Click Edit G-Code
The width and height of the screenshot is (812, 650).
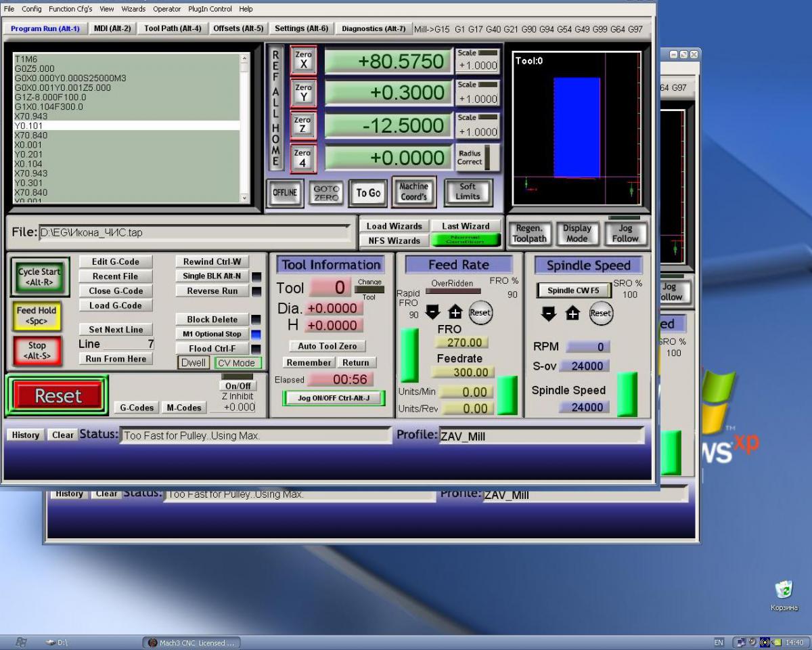click(115, 262)
